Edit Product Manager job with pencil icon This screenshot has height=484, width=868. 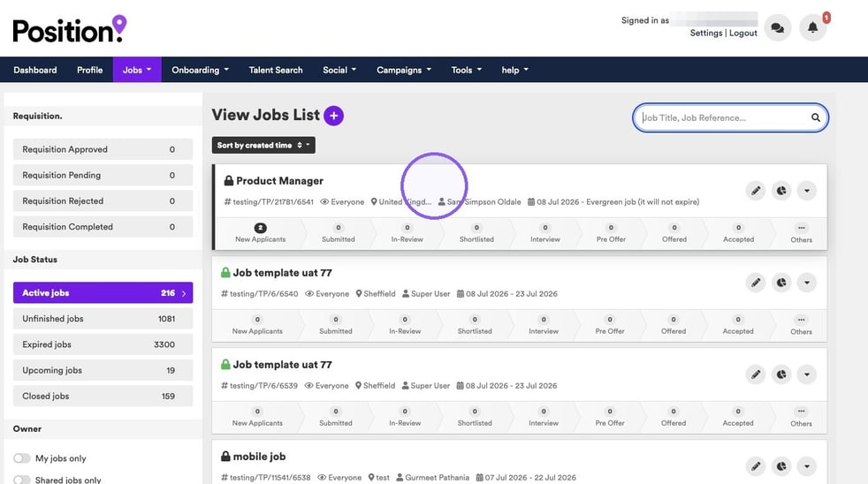(x=756, y=191)
